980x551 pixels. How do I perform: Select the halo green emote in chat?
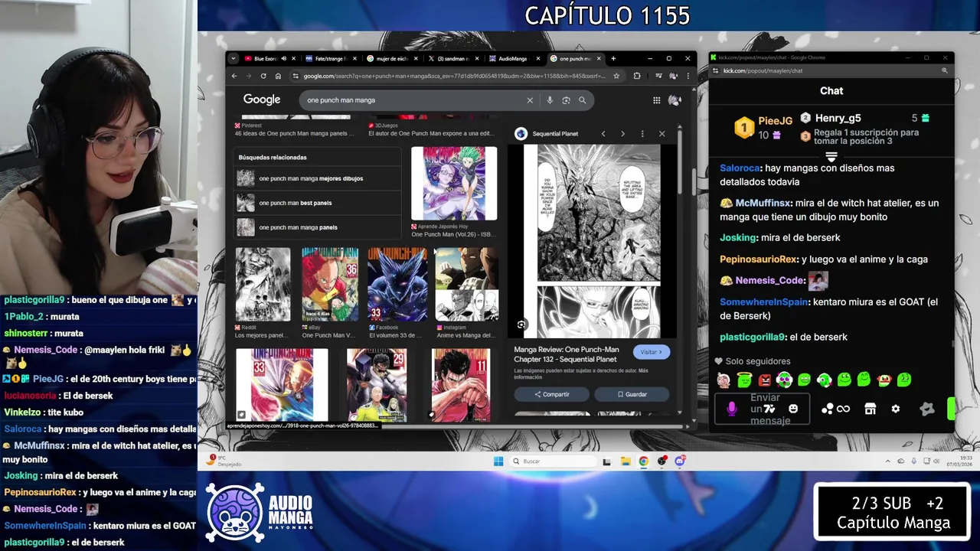[x=744, y=380]
